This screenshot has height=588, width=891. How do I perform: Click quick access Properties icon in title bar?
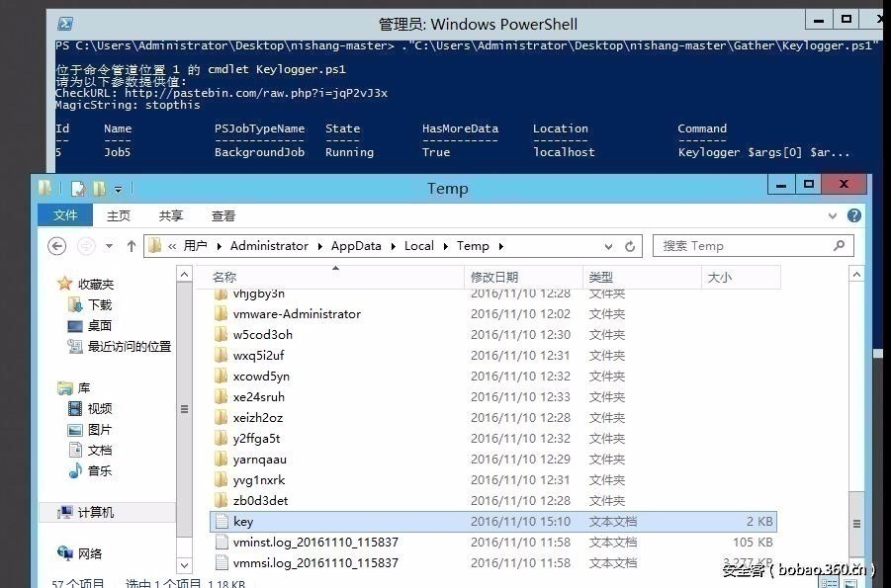tap(78, 188)
